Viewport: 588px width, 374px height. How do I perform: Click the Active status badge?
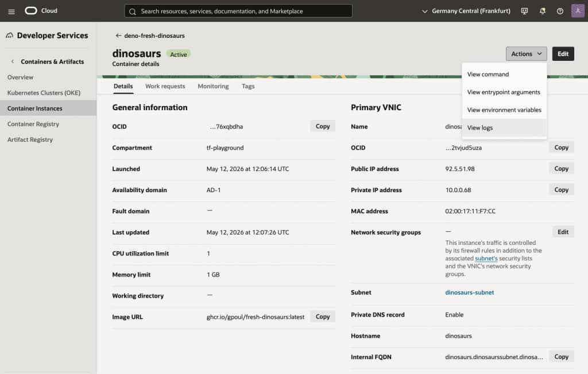pyautogui.click(x=179, y=54)
